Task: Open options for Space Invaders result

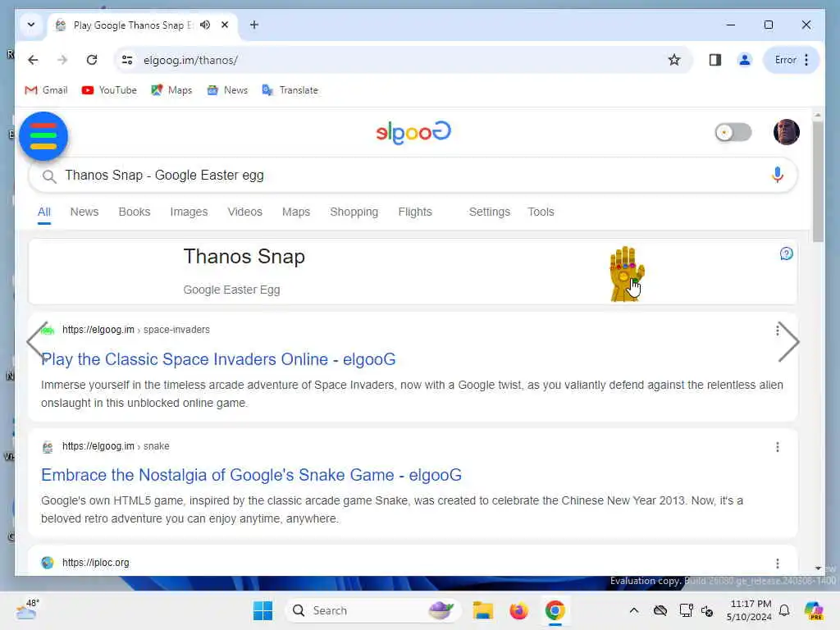Action: 778,330
